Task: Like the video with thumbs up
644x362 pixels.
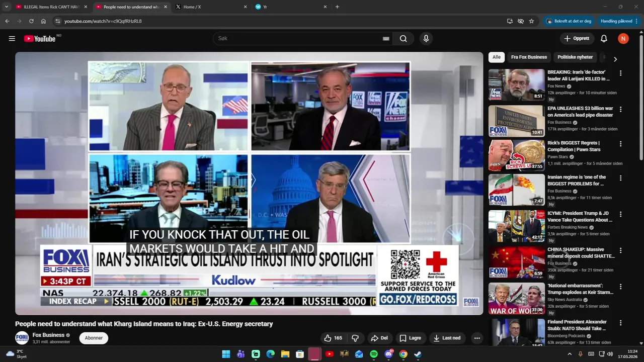Action: 333,338
